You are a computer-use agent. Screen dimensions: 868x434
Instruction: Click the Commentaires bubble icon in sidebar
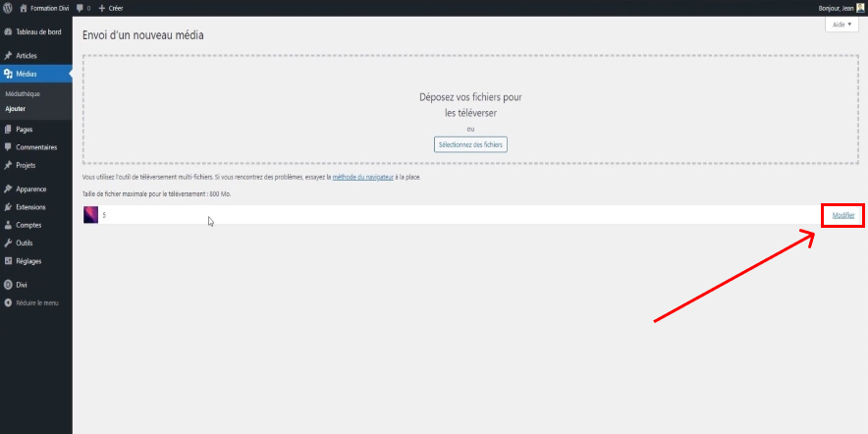8,147
